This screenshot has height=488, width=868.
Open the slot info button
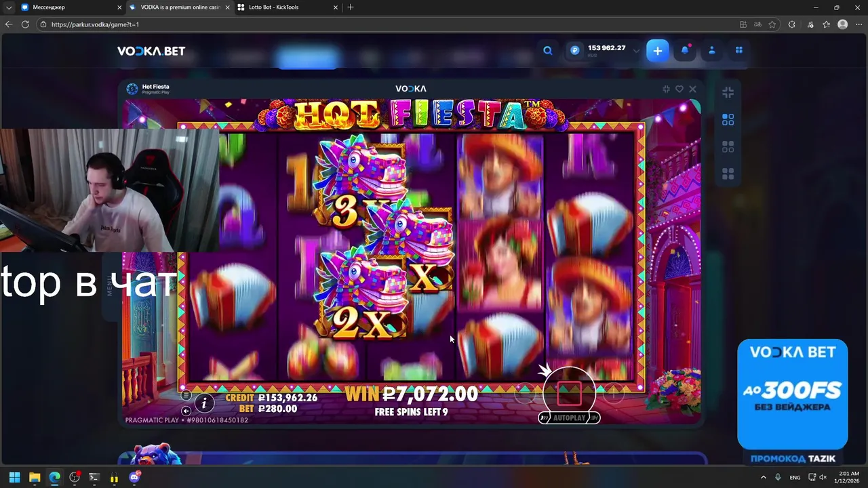click(x=204, y=404)
